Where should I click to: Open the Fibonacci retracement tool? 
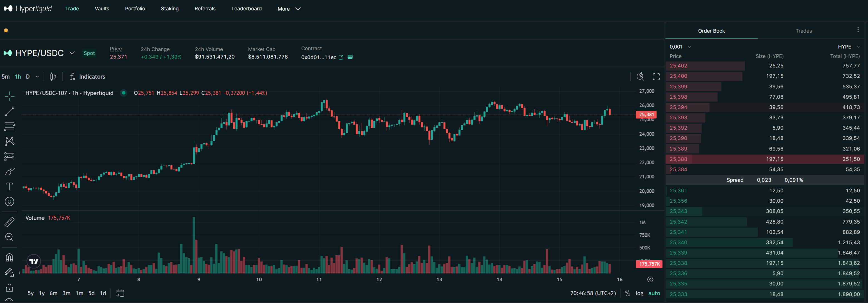[x=9, y=126]
